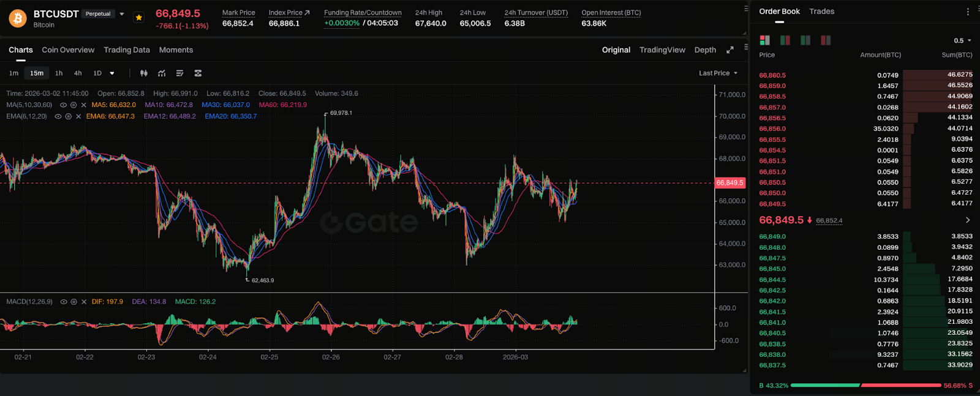Viewport: 980px width, 396px height.
Task: Click the drawing list edit icon in toolbar
Action: [180, 73]
